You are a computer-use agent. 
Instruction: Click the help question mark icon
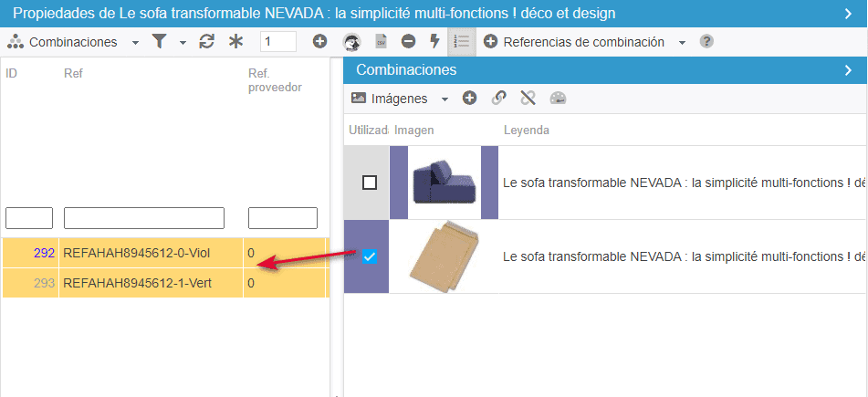[706, 42]
